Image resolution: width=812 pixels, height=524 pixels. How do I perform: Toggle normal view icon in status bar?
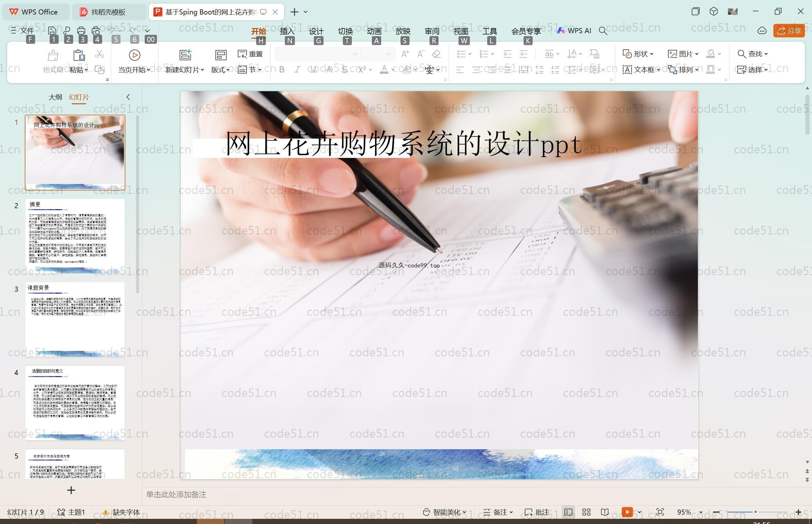(x=568, y=512)
